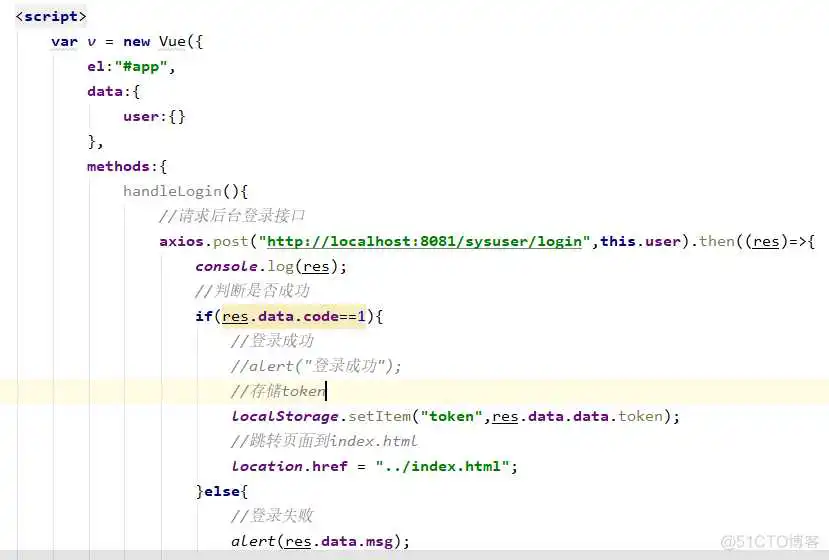Image resolution: width=829 pixels, height=560 pixels.
Task: Click the 'data:{' property line
Action: tap(114, 91)
